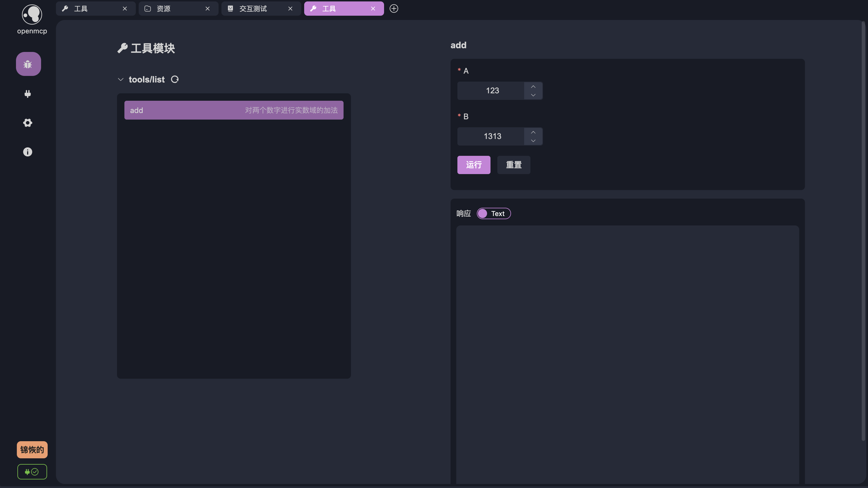The height and width of the screenshot is (488, 868).
Task: Refresh the tools/list
Action: pyautogui.click(x=175, y=80)
